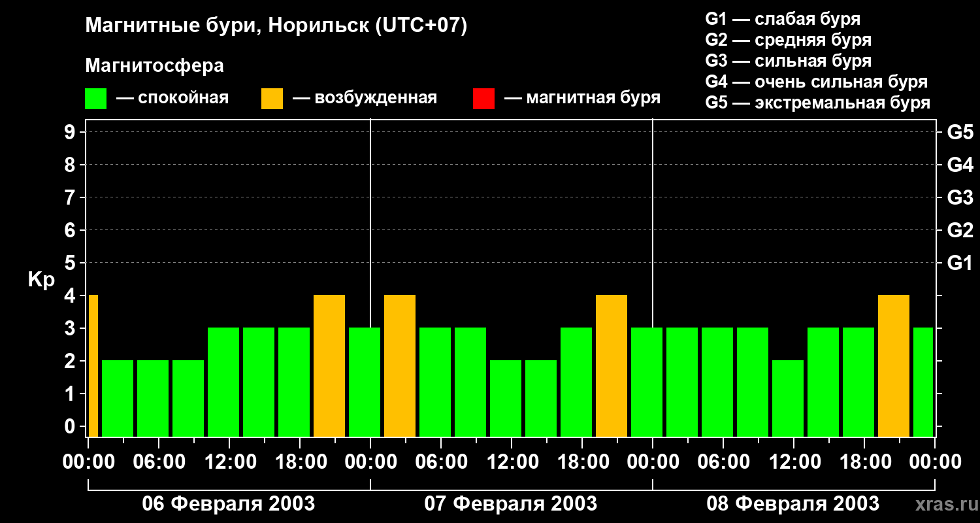Click the 'G3' storm level axis label
Screen dimensions: 980x523
point(960,197)
